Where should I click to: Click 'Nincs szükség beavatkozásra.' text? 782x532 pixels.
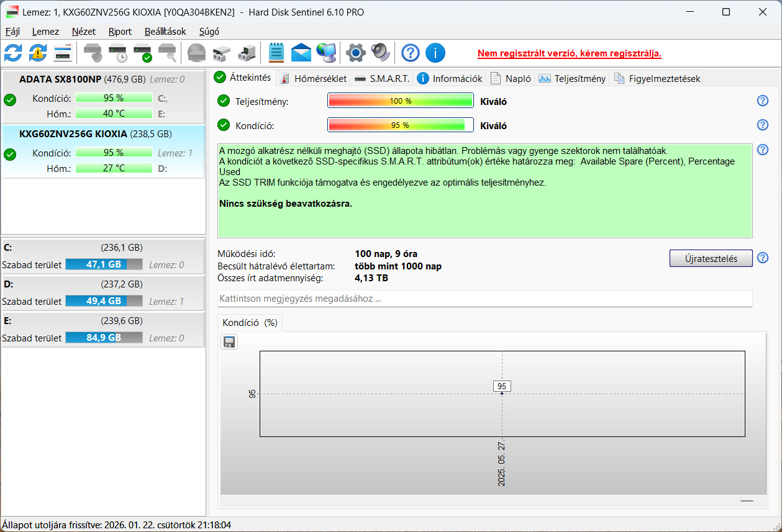point(286,203)
